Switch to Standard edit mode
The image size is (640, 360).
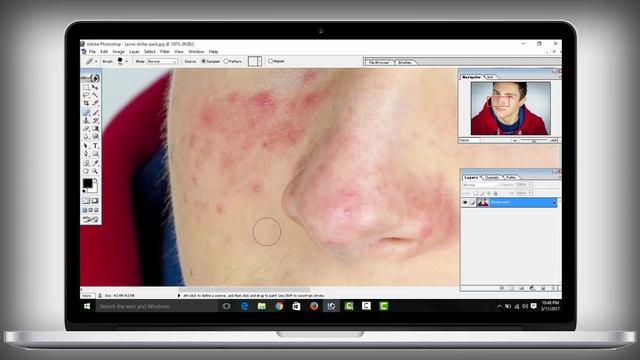click(x=86, y=200)
